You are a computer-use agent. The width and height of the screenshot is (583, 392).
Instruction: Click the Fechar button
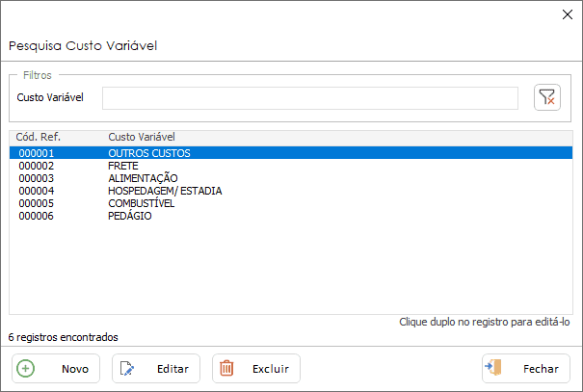526,368
